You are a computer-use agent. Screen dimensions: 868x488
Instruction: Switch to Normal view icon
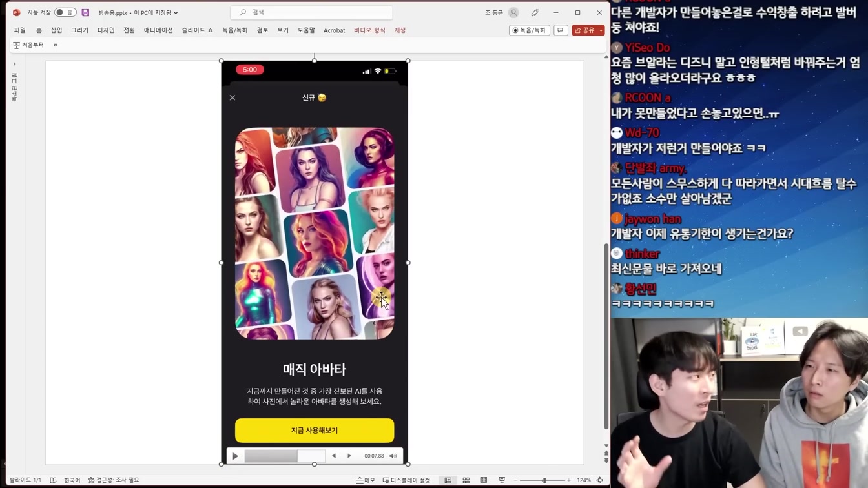[x=448, y=480]
